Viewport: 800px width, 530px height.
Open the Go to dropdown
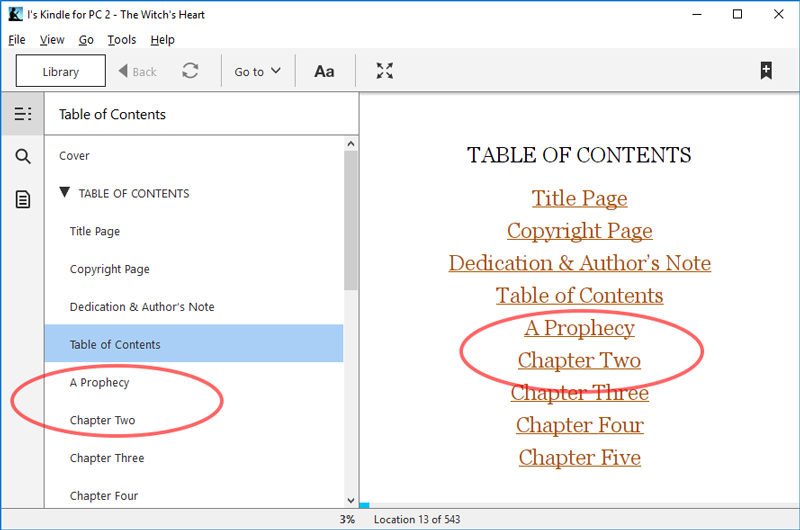tap(257, 71)
